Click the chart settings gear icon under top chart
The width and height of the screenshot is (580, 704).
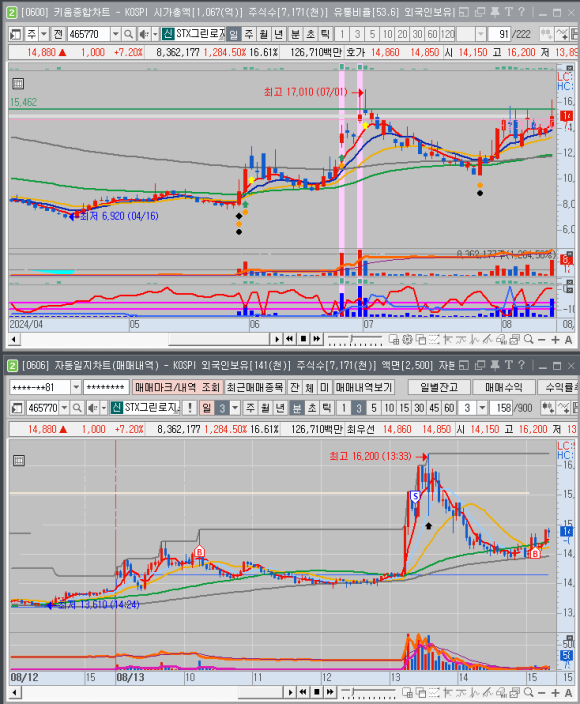pos(407,340)
